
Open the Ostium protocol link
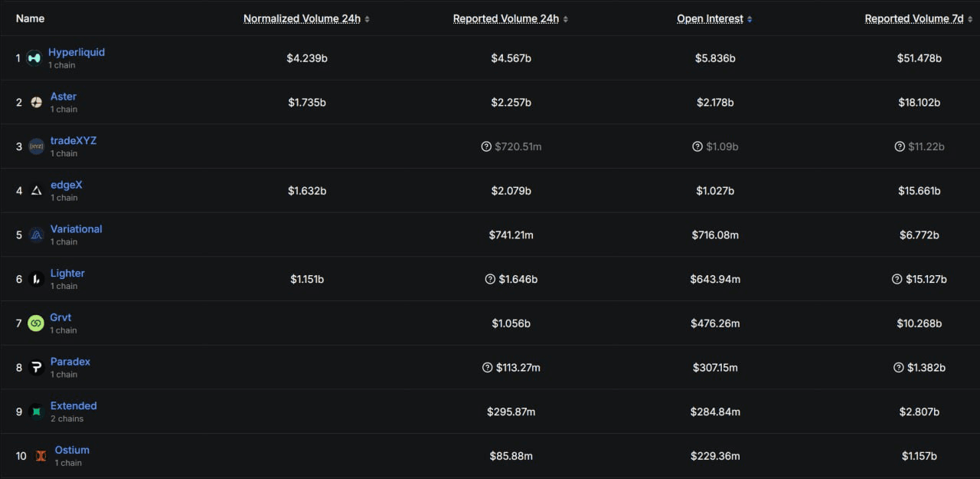(72, 450)
